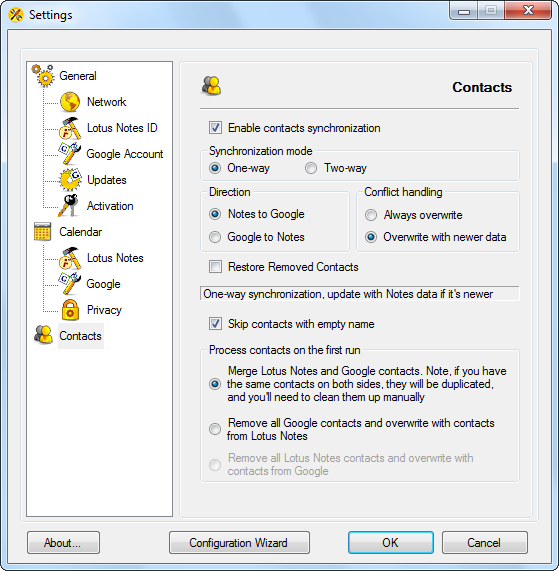Cancel the Settings dialog
Viewport: 559px width, 571px height.
tap(485, 543)
